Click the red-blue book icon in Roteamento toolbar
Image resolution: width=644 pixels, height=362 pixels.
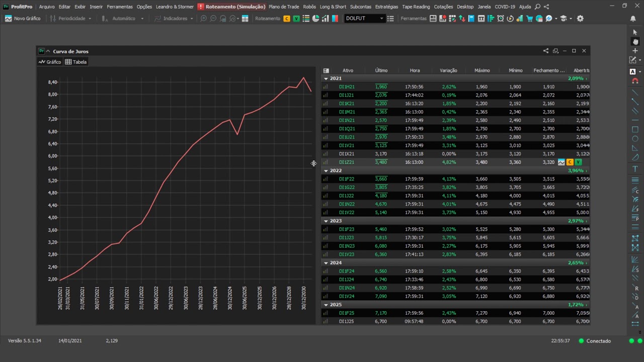[x=335, y=18]
